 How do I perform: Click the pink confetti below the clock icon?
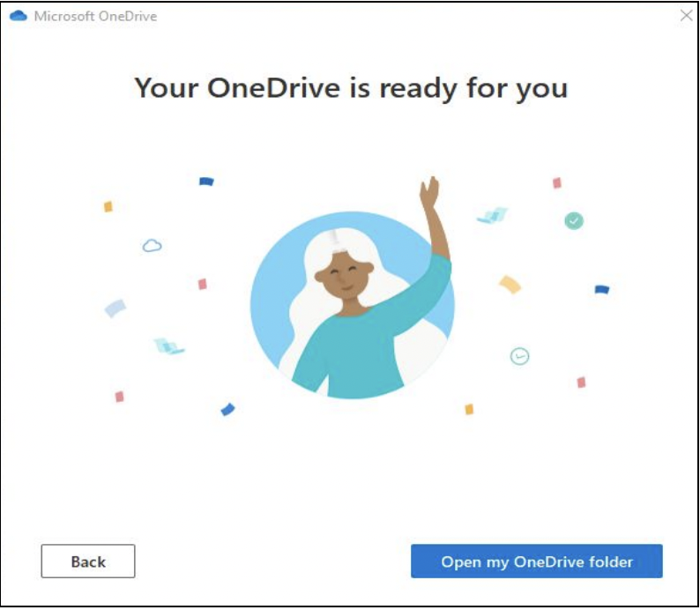coord(581,383)
